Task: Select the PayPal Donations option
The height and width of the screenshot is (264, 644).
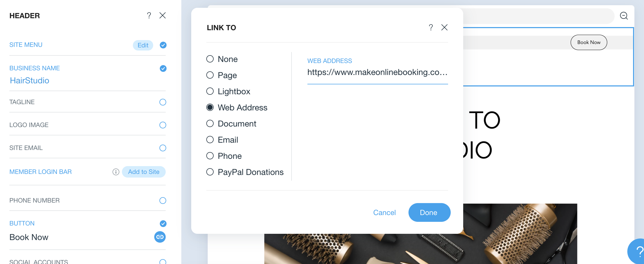Action: pos(210,172)
